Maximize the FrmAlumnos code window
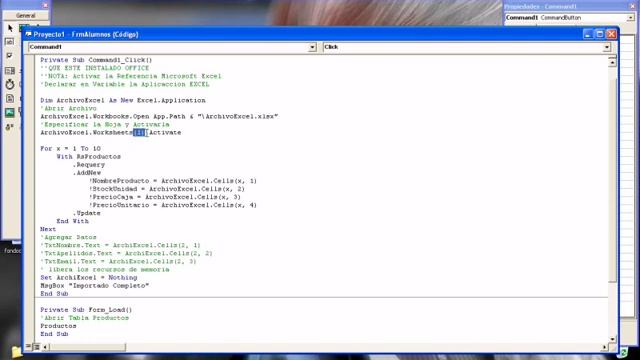640x360 pixels. (599, 34)
